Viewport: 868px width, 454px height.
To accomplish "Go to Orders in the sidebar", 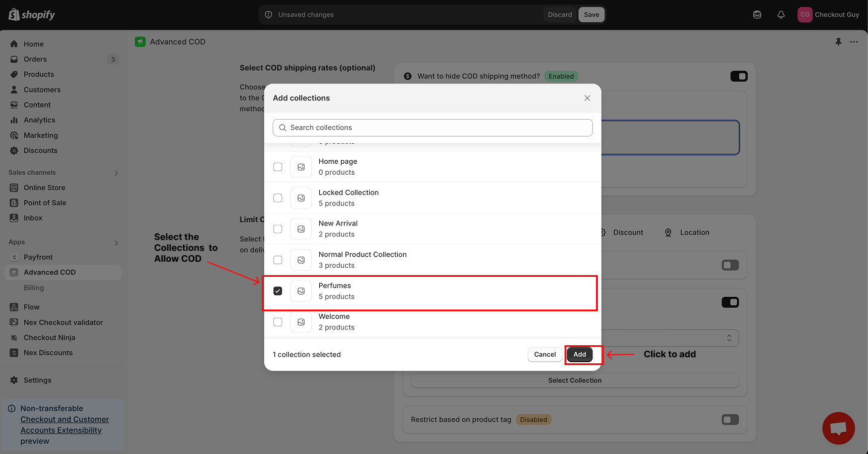I will click(35, 59).
